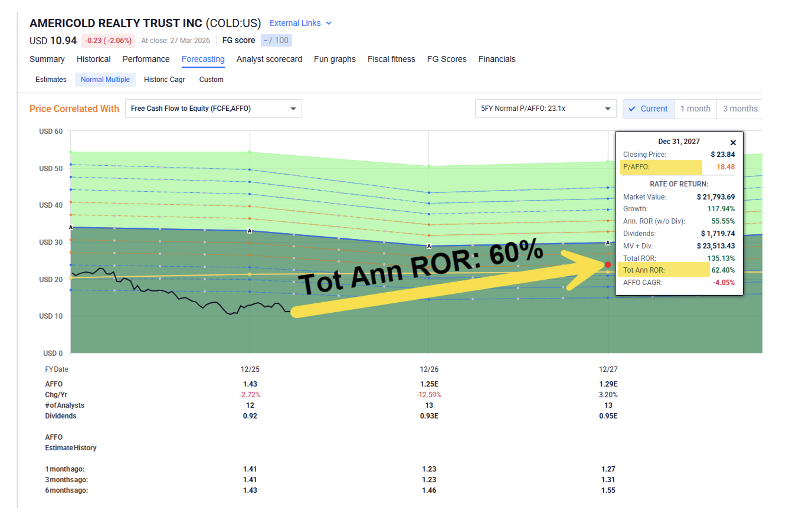Click the Estimates sub-tab
The width and height of the screenshot is (795, 532).
(51, 80)
